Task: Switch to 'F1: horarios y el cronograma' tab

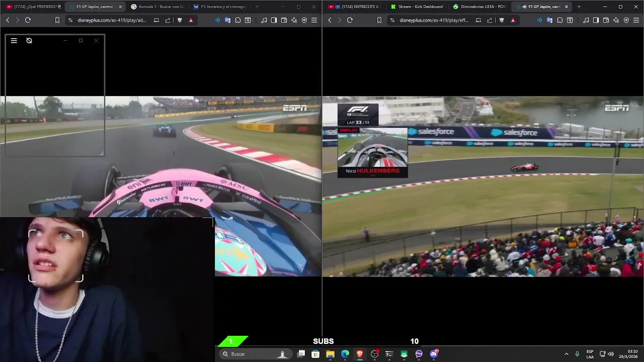Action: tap(220, 7)
